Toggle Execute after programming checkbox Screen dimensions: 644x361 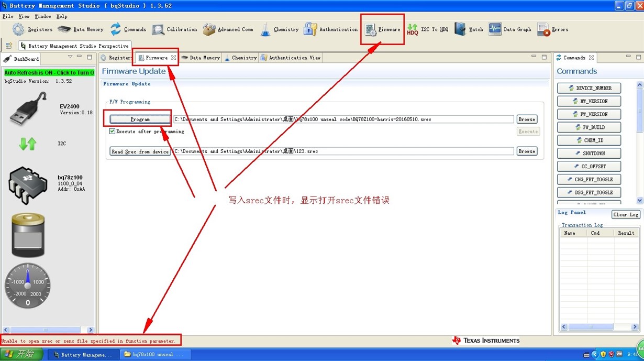click(x=112, y=132)
